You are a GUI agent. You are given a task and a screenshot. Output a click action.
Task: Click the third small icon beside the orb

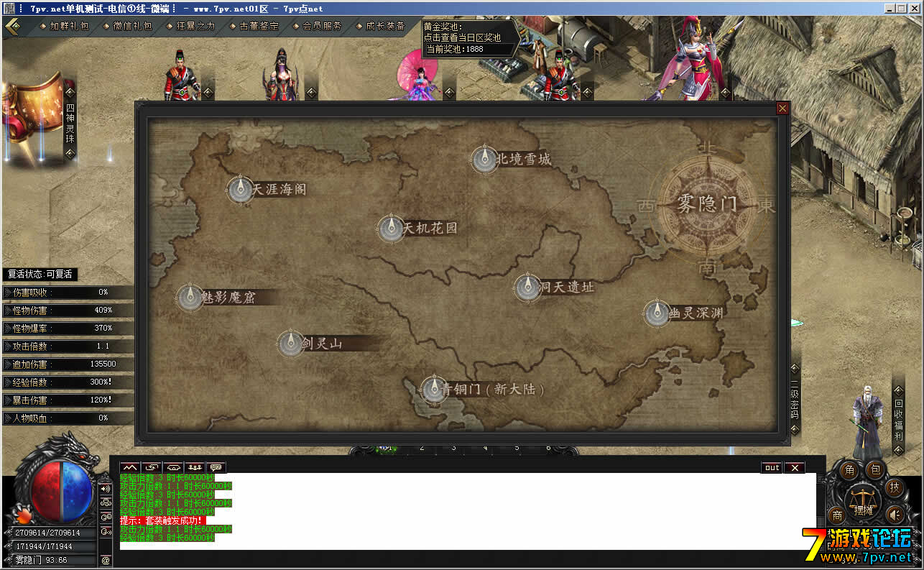coord(106,517)
